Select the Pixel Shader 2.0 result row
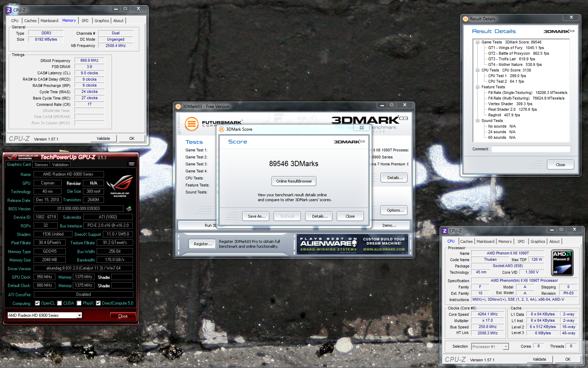This screenshot has width=588, height=368. click(x=512, y=110)
